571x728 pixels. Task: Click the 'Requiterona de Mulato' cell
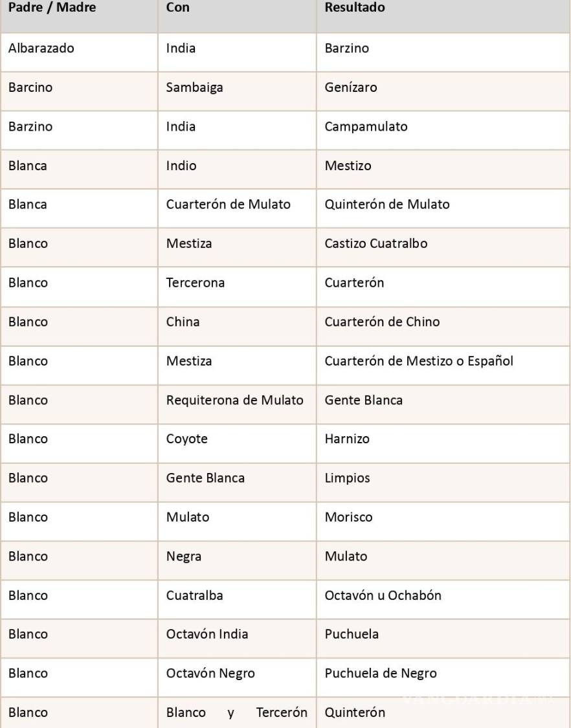(234, 400)
